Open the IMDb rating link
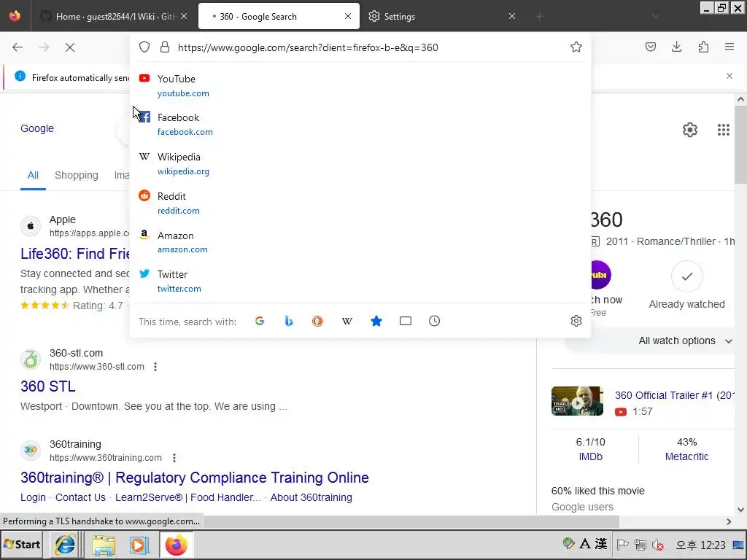Viewport: 747px width, 560px height. pos(590,456)
